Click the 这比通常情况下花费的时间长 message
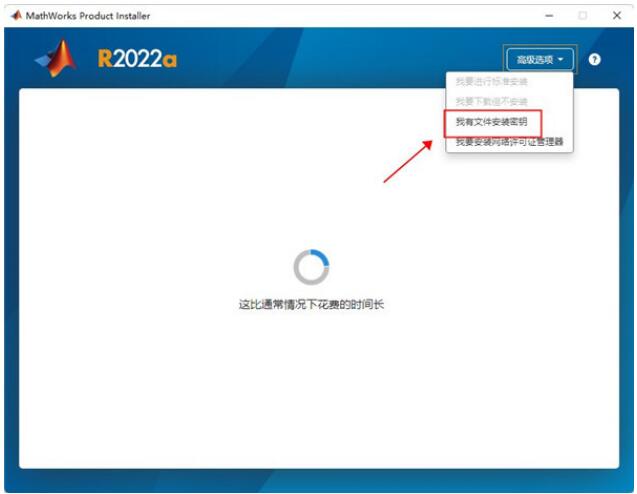The image size is (637, 494). click(311, 304)
